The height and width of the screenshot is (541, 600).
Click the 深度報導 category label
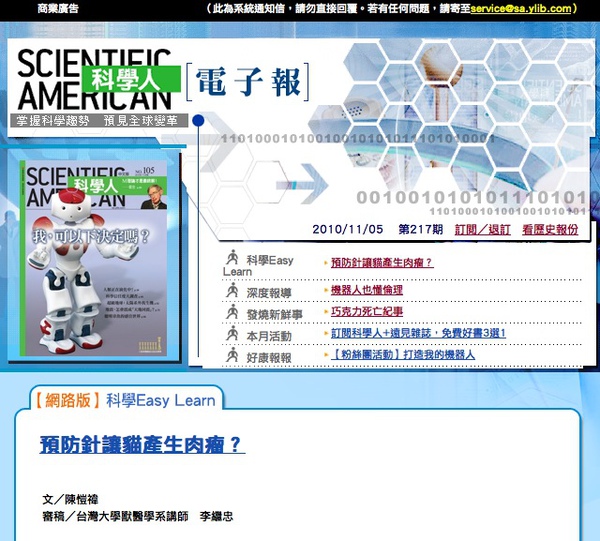coord(269,293)
